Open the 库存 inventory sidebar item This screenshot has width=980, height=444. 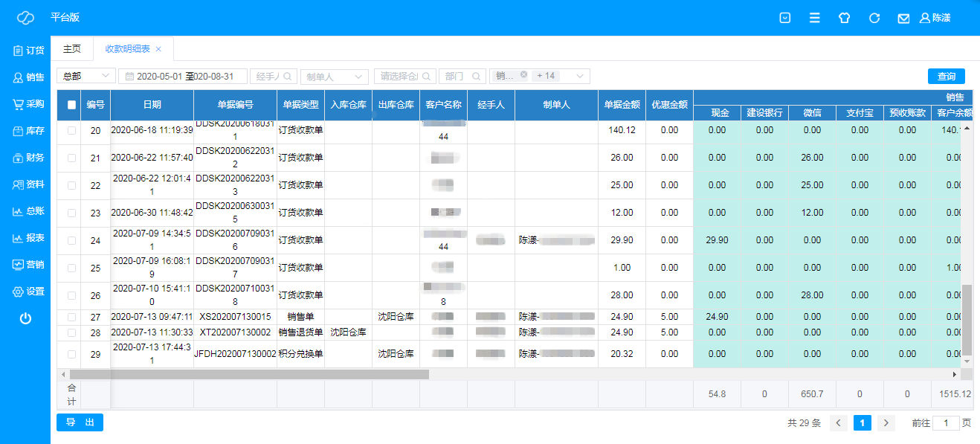(x=27, y=131)
